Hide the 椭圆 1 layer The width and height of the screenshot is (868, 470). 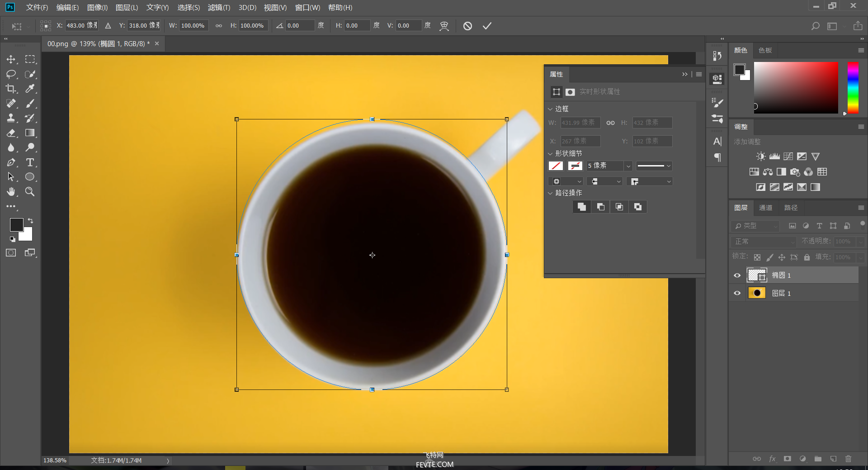(737, 275)
